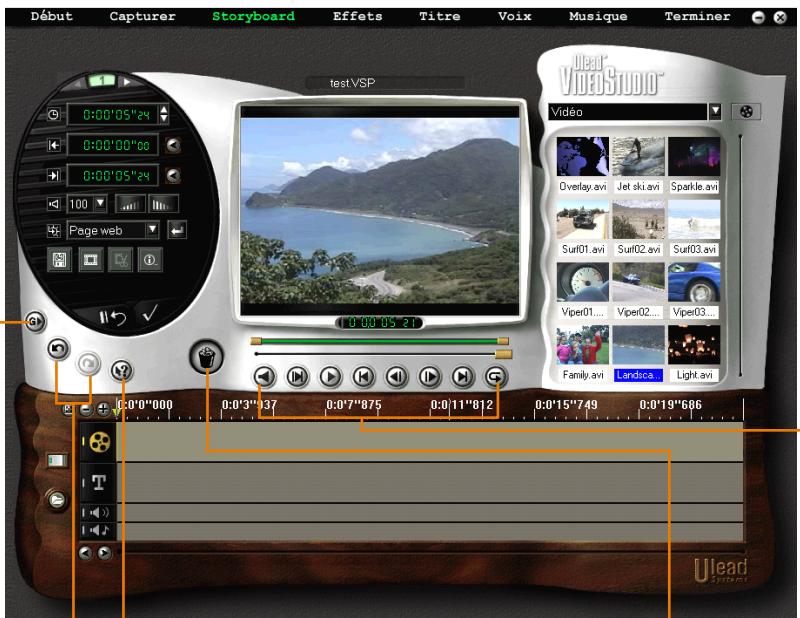This screenshot has width=800, height=618.
Task: Open the Début step
Action: pos(52,16)
